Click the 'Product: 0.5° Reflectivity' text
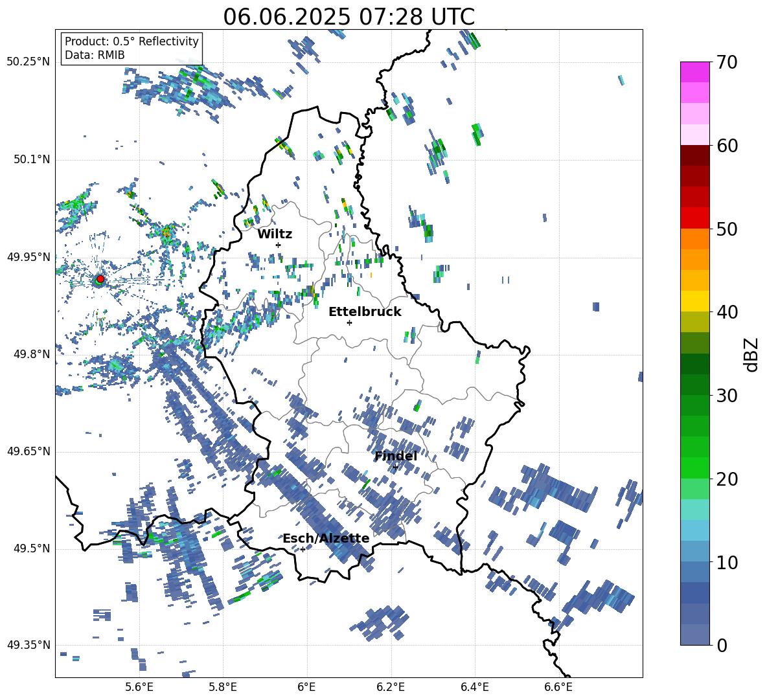The image size is (767, 700). [132, 41]
